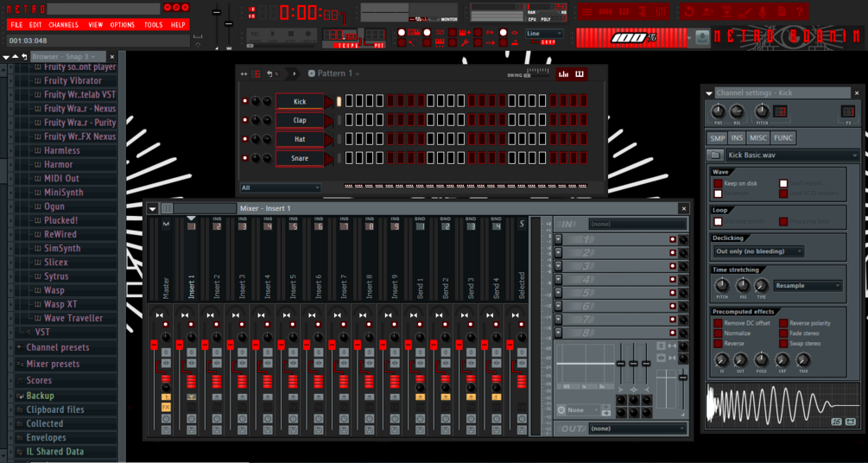Click the Stop button in the transport panel
Viewport: 868px width, 463px height.
click(x=290, y=33)
